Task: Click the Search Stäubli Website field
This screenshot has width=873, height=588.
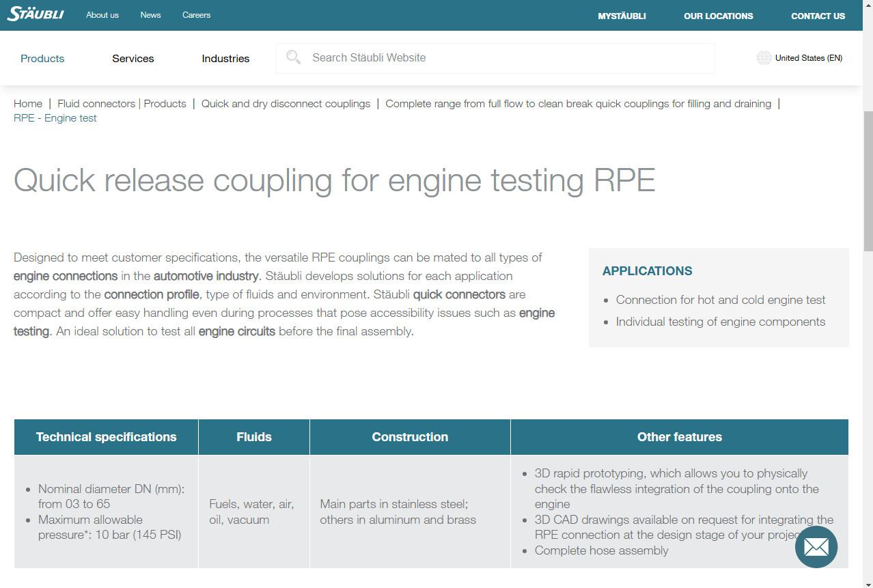Action: (x=495, y=58)
